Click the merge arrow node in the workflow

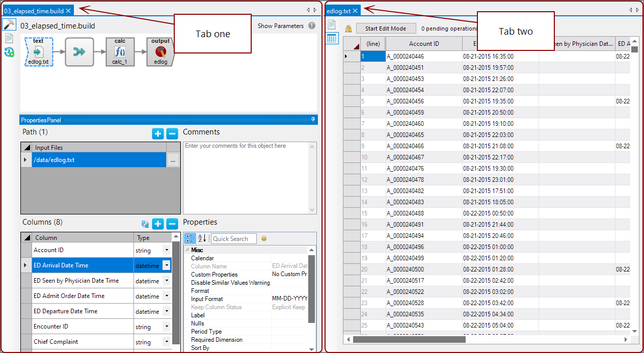pos(79,51)
